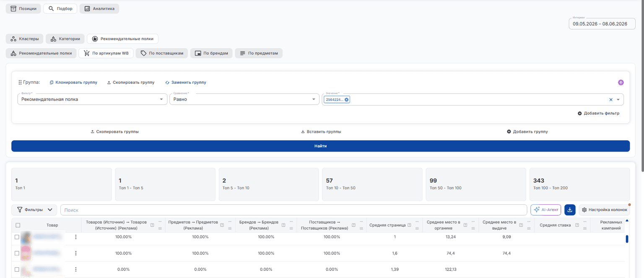
Task: Open column menu of Средняя страница header
Action: coord(418,222)
